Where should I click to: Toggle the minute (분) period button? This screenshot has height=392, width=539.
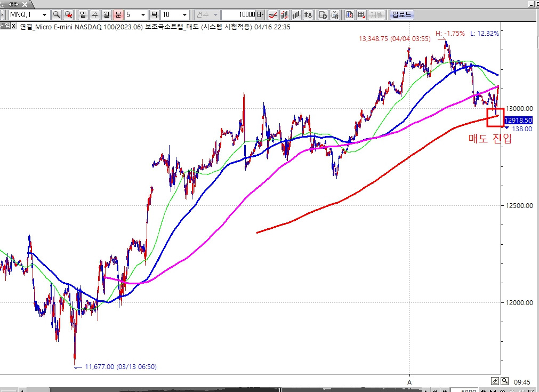pyautogui.click(x=118, y=15)
